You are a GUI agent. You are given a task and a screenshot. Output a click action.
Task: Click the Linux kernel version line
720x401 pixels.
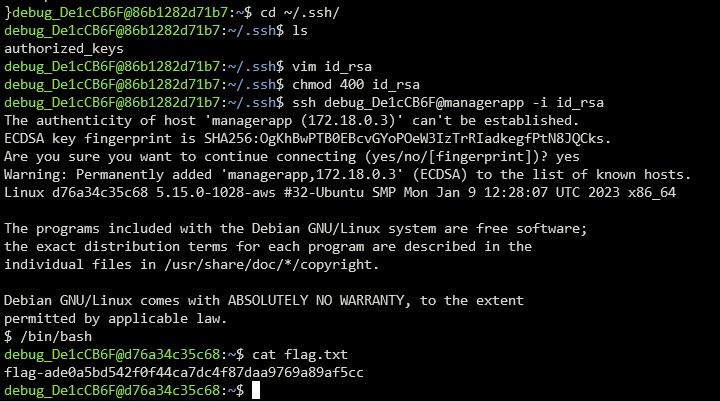coord(340,192)
